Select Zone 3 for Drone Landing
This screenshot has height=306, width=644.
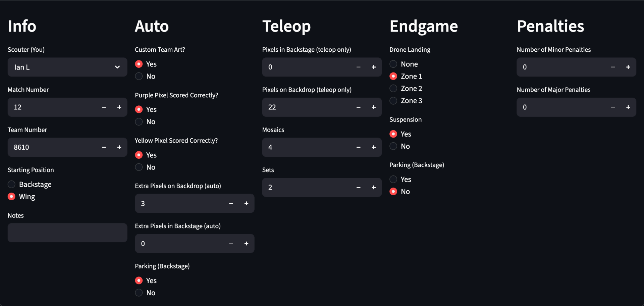click(406, 101)
